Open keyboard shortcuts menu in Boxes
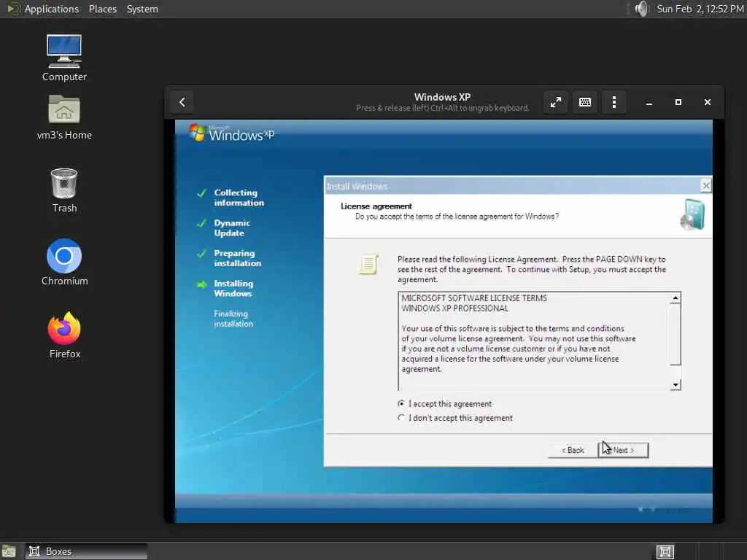The width and height of the screenshot is (747, 560). tap(585, 102)
